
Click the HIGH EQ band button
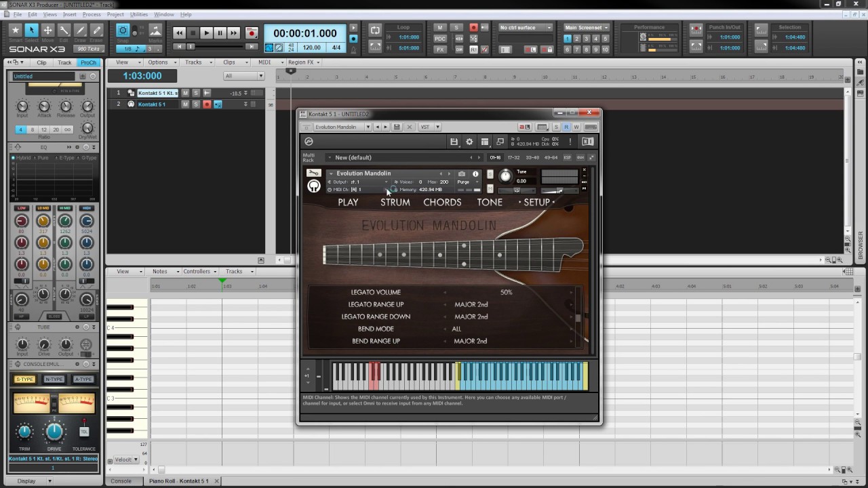point(87,208)
